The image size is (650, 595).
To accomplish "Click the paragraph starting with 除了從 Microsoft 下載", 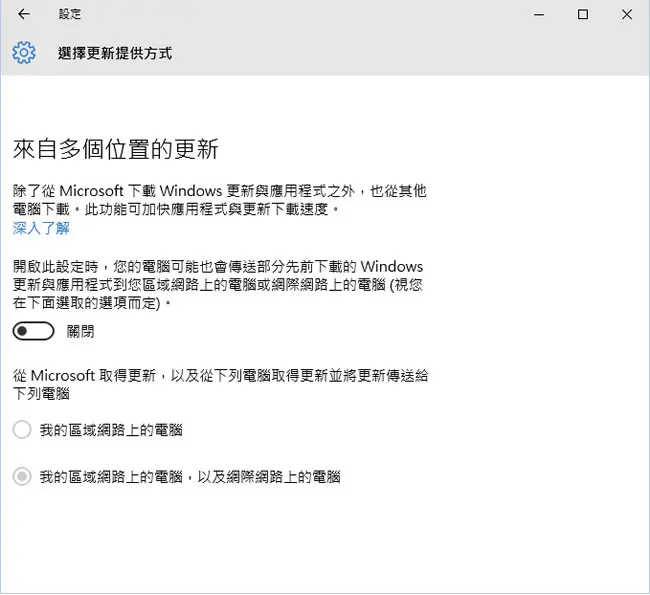I will tap(220, 200).
